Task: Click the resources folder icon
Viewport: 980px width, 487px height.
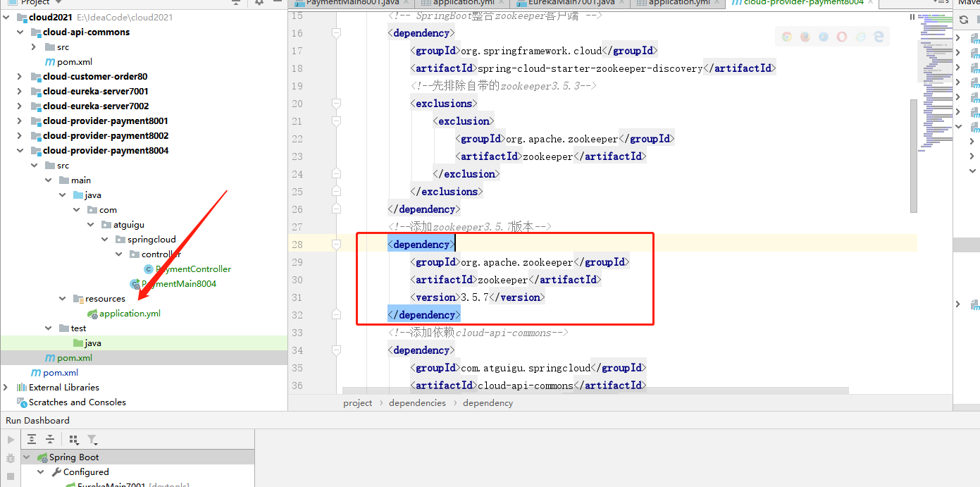Action: (78, 299)
